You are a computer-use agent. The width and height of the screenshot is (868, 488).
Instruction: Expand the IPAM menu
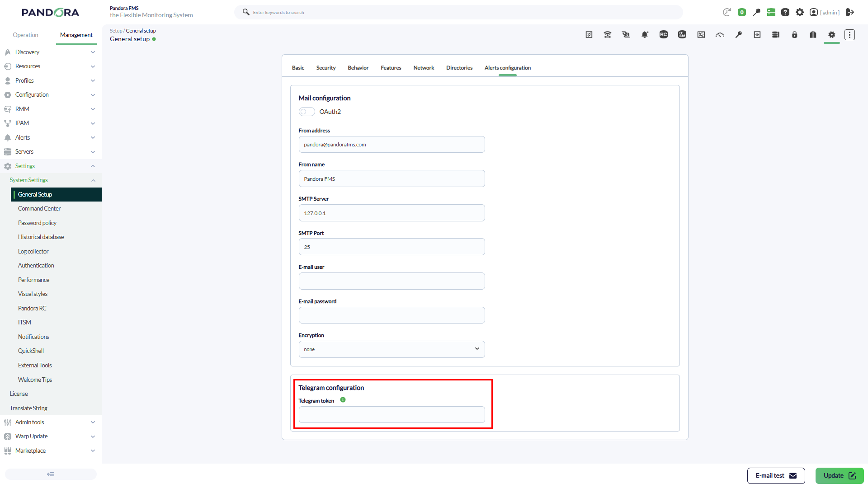(51, 123)
